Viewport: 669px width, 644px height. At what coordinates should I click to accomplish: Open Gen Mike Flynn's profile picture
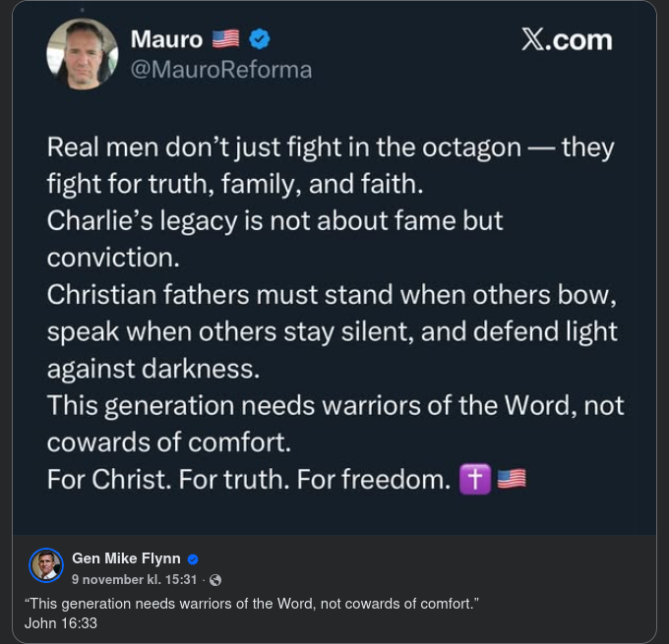tap(45, 566)
